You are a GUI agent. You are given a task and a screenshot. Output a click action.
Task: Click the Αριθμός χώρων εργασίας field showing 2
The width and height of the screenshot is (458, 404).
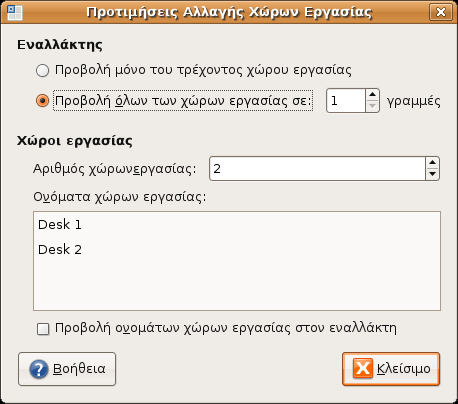[318, 169]
